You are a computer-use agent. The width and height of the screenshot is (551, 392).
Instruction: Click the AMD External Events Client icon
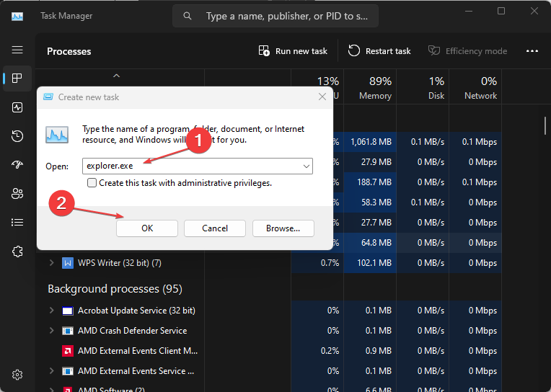click(68, 351)
